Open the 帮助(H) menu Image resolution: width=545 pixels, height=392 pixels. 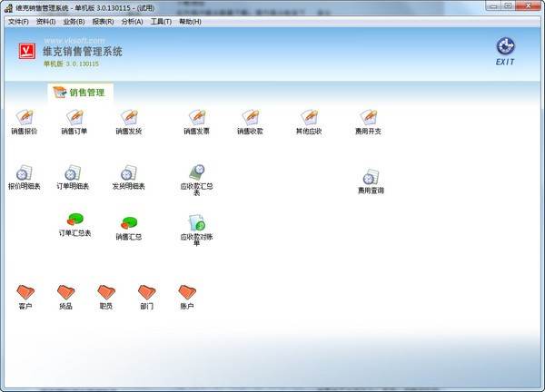[x=191, y=21]
